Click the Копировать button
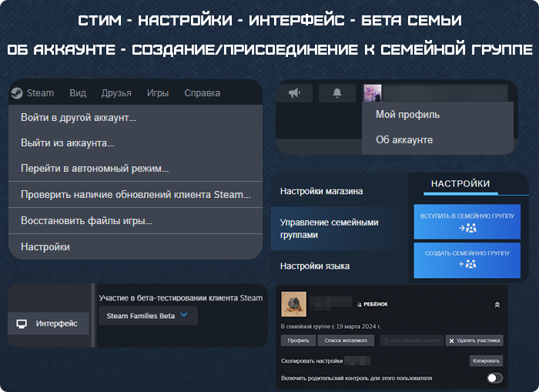Viewport: 539px width, 392px height. (486, 360)
